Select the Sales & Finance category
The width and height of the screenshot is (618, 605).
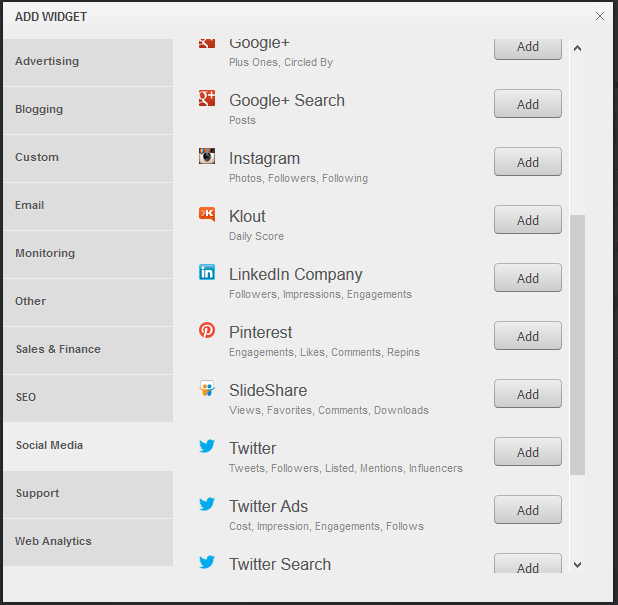88,349
